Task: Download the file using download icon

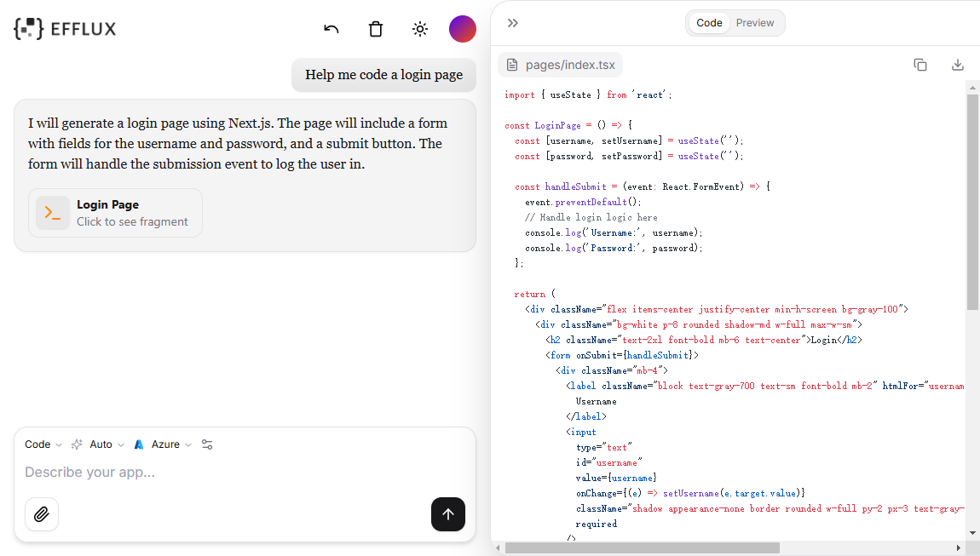Action: tap(958, 65)
